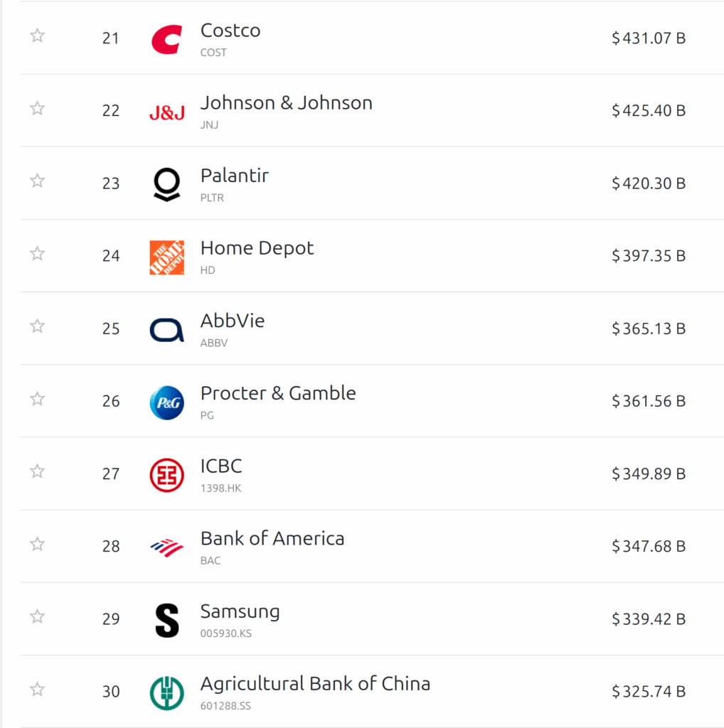Image resolution: width=724 pixels, height=728 pixels.
Task: Click the Agricultural Bank of China name
Action: click(x=315, y=684)
